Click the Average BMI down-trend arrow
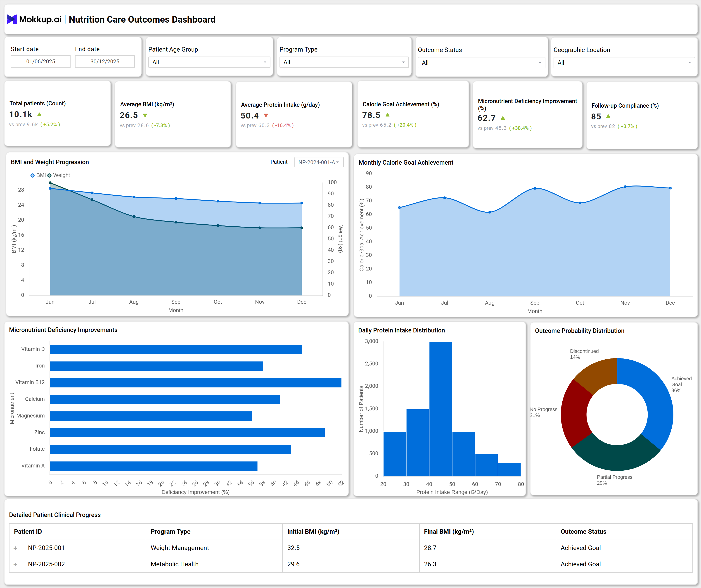Viewport: 701px width, 588px height. coord(145,116)
